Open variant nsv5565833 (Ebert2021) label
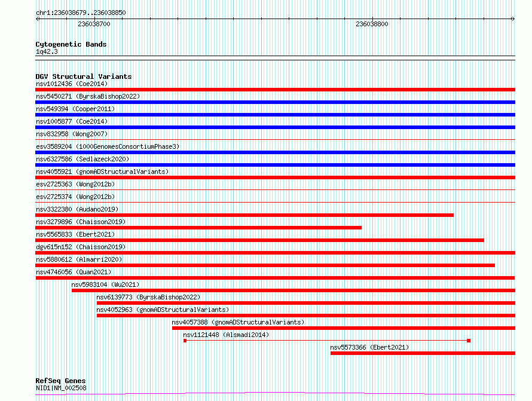The width and height of the screenshot is (532, 401). click(x=75, y=234)
